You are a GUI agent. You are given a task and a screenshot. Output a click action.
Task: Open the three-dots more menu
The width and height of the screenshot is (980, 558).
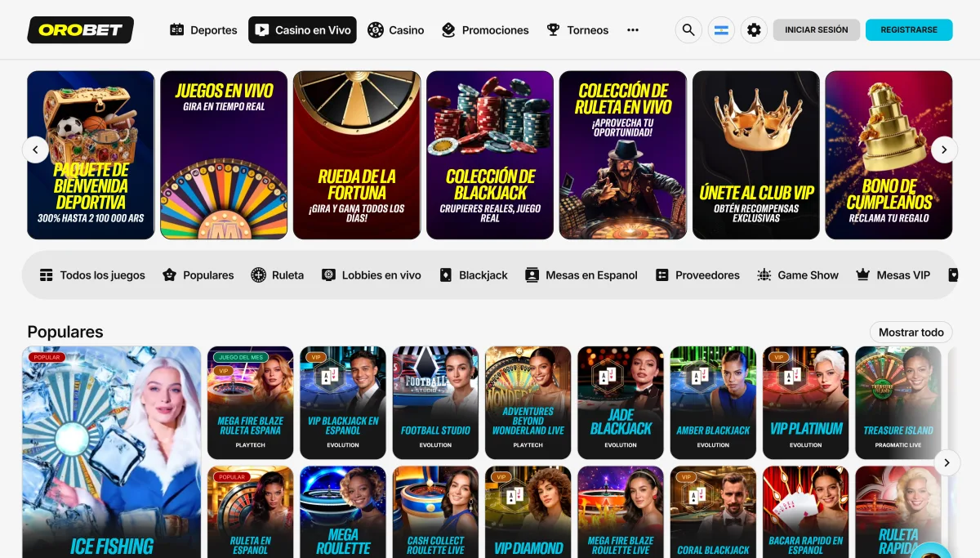[x=633, y=29]
